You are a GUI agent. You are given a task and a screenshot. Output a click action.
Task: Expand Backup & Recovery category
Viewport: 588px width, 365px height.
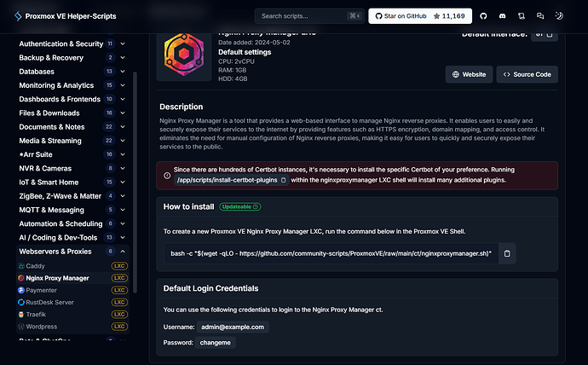[72, 58]
